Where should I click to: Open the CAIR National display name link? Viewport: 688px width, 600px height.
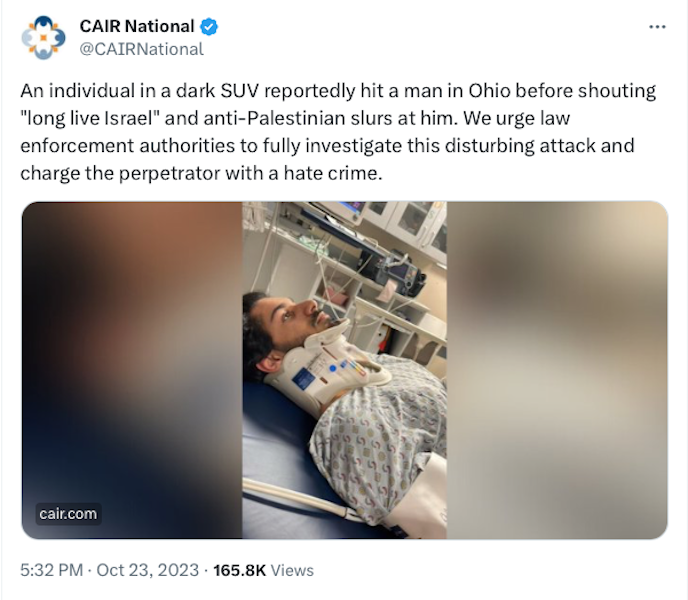137,26
